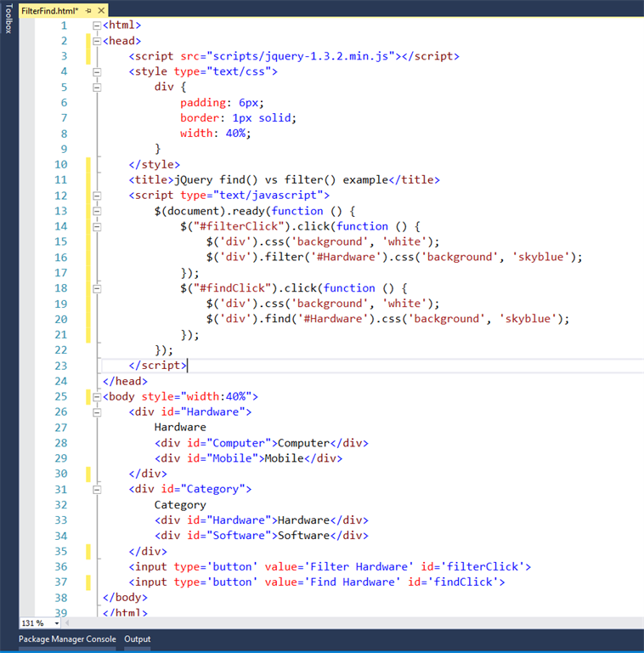The height and width of the screenshot is (653, 644).
Task: Click line number 1 in the gutter
Action: tap(64, 26)
